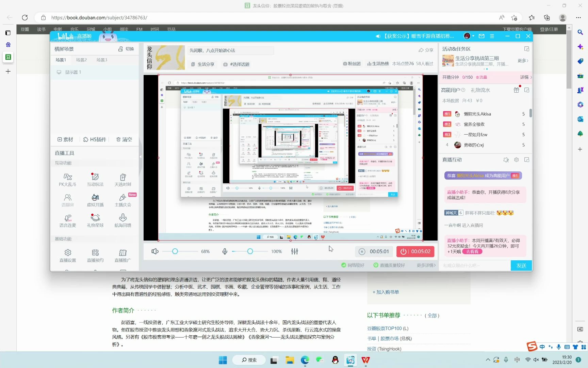Screen dimensions: 588x368
Task: Expand 详情 for 开播分钟 task
Action: coord(526,77)
